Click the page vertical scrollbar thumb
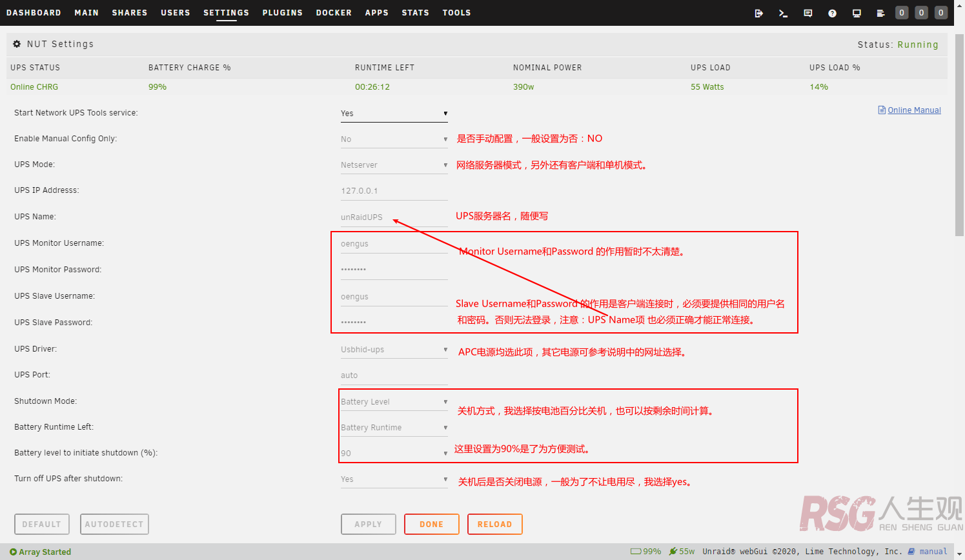Viewport: 965px width, 560px height. pyautogui.click(x=960, y=135)
